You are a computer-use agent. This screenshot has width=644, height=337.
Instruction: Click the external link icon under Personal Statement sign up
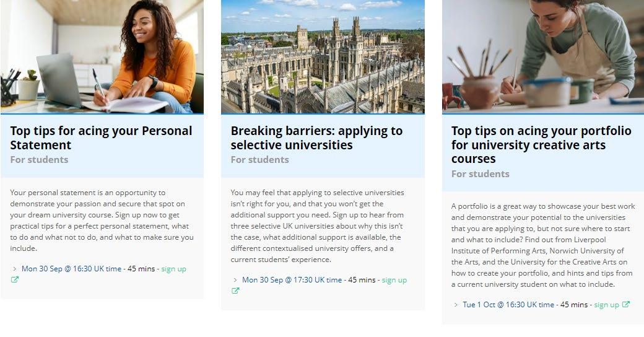[15, 279]
